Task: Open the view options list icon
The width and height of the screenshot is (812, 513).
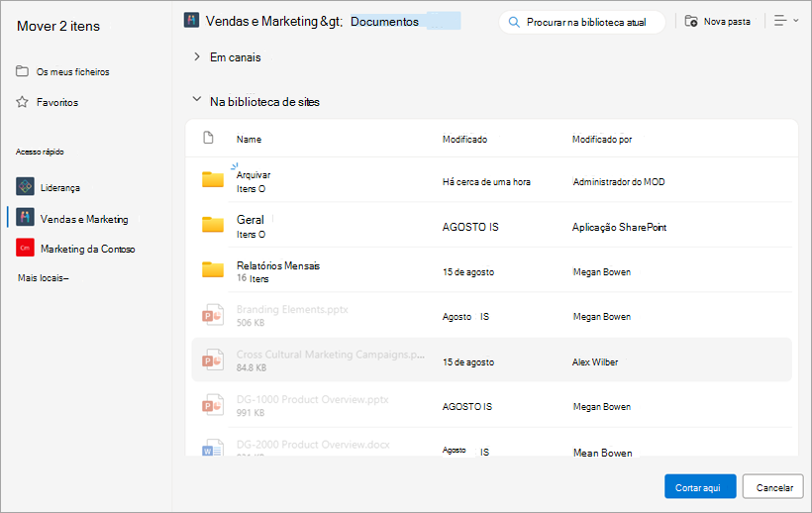Action: (780, 21)
